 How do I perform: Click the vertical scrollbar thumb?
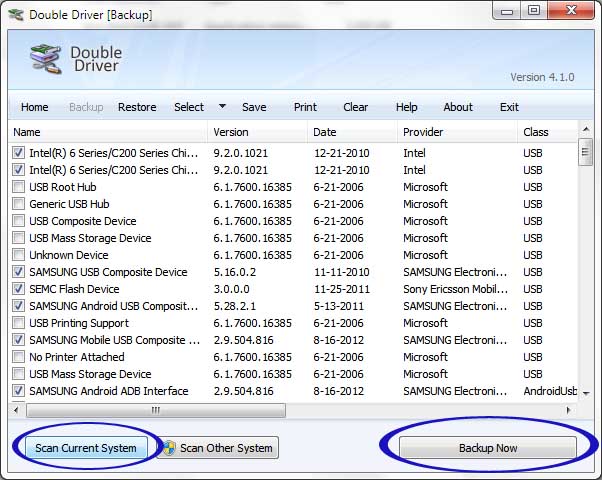(585, 152)
